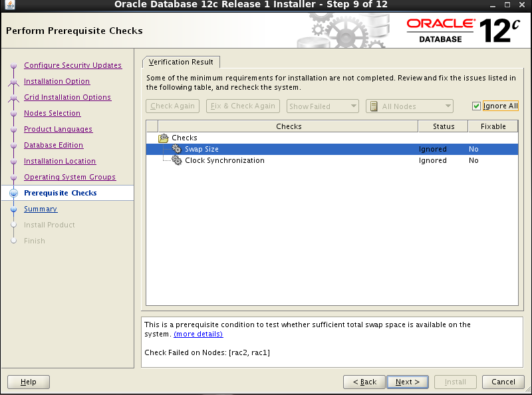This screenshot has height=395, width=532.
Task: Click the Configure Security Updates step bullet
Action: coord(13,65)
